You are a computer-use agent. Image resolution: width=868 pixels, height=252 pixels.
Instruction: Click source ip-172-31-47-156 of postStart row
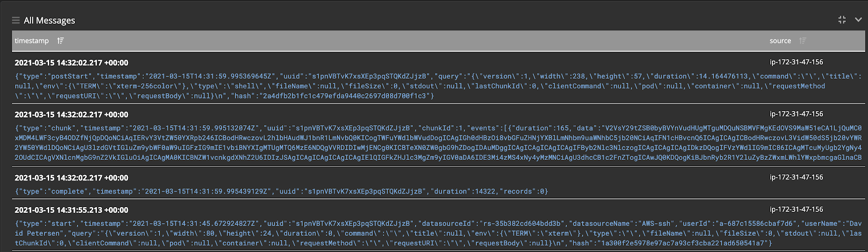(796, 62)
